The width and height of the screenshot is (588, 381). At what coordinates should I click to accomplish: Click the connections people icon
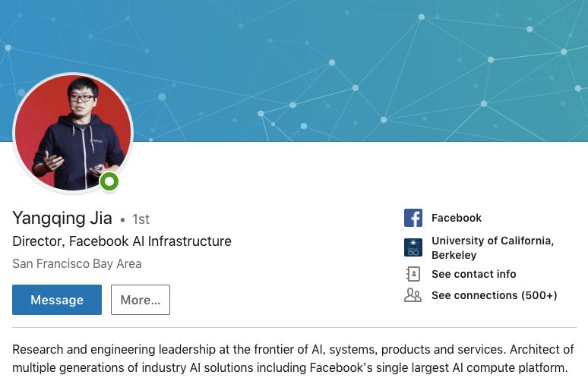pyautogui.click(x=413, y=295)
